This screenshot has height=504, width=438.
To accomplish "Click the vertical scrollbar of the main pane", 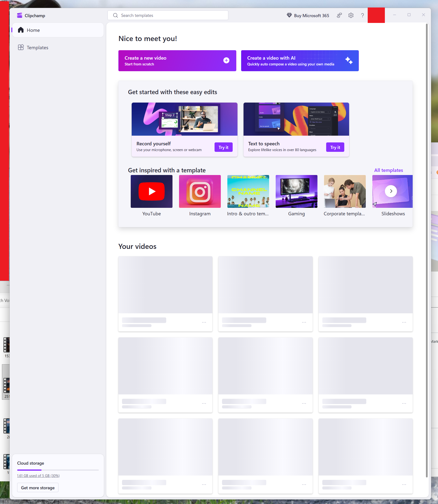I will tap(427, 250).
